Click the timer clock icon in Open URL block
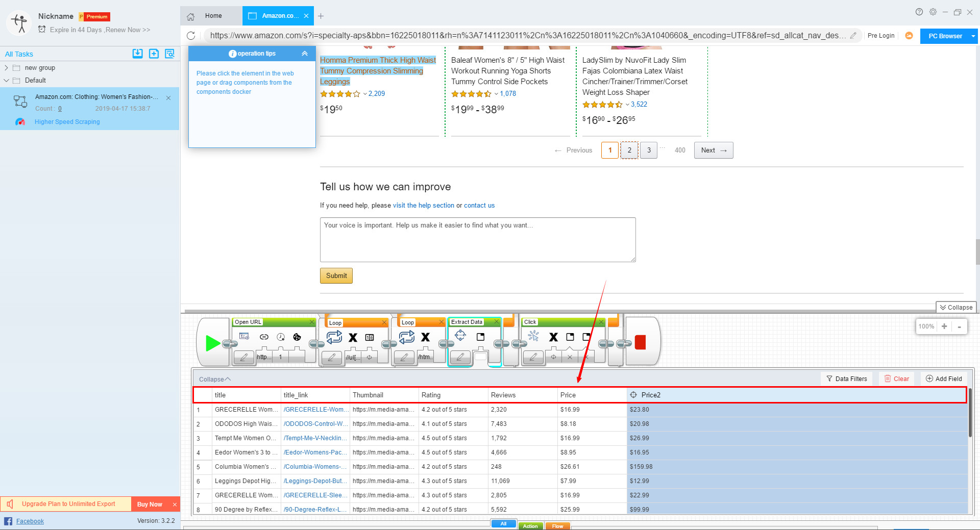 281,337
